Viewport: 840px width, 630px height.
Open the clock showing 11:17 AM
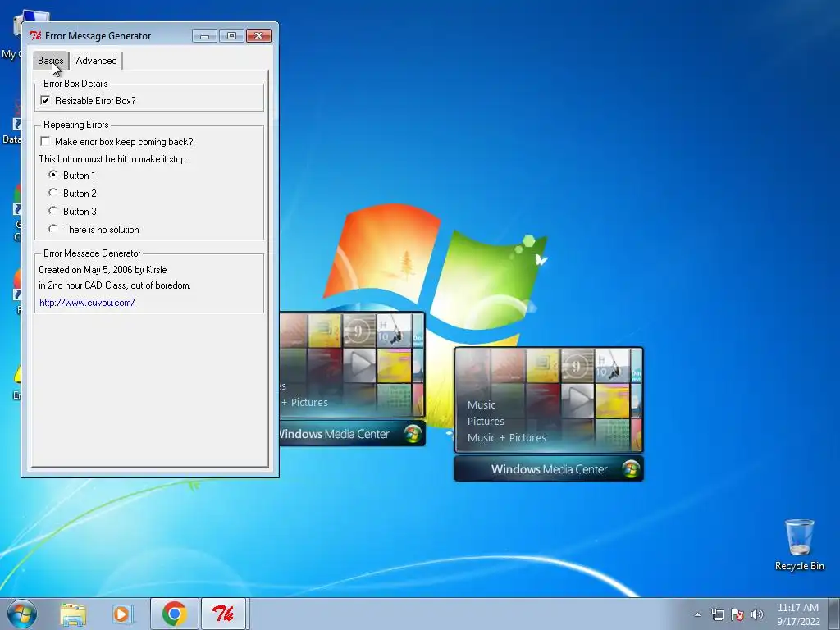798,614
